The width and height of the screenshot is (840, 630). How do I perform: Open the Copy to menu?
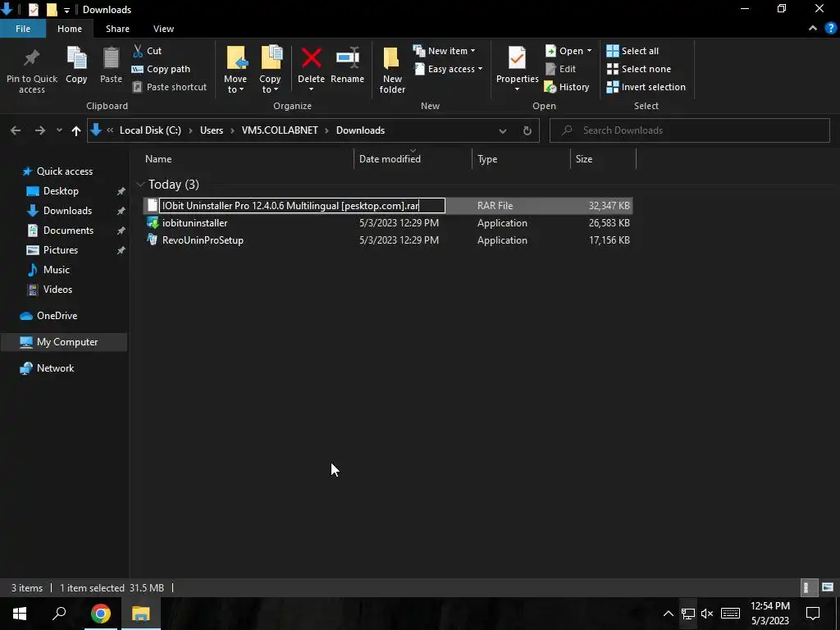pos(270,71)
